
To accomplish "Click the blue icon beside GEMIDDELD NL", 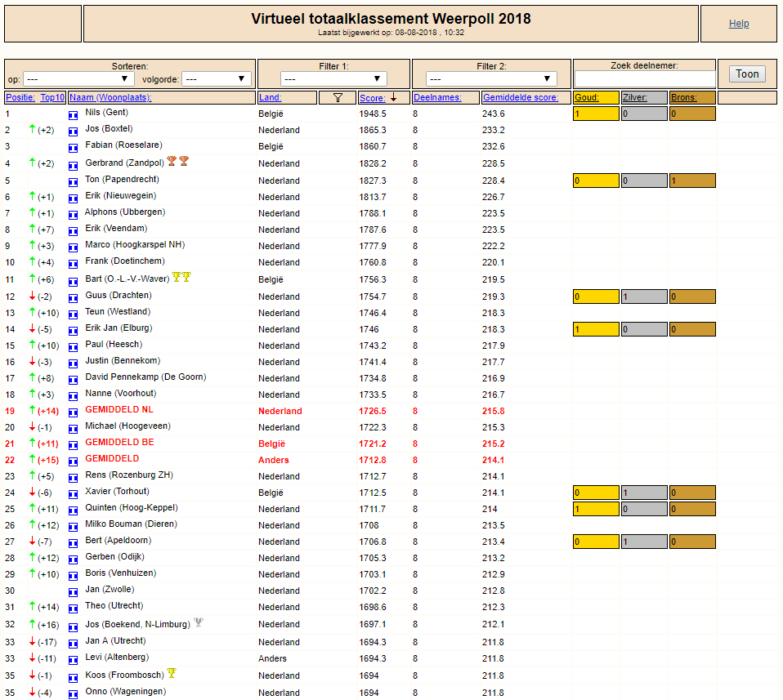I will (74, 412).
